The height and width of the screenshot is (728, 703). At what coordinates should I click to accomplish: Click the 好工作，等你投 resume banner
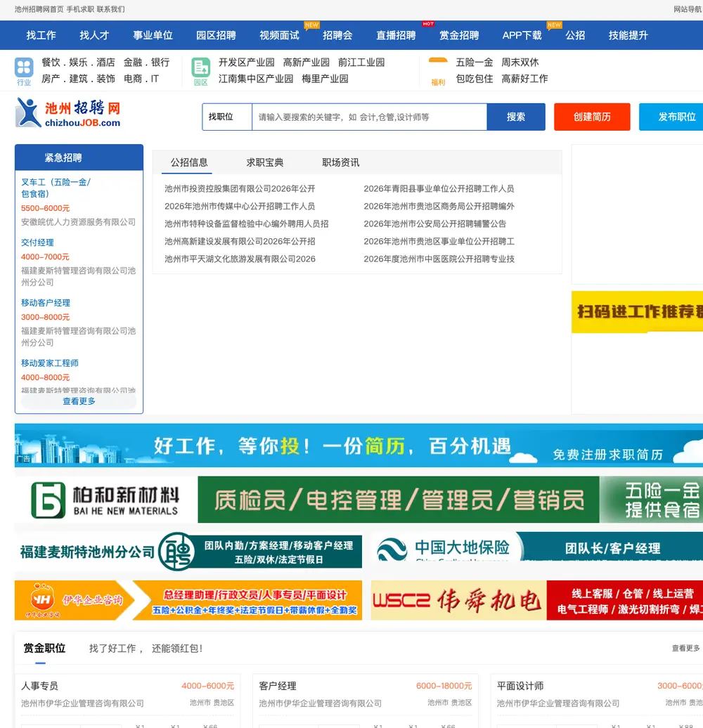[359, 446]
